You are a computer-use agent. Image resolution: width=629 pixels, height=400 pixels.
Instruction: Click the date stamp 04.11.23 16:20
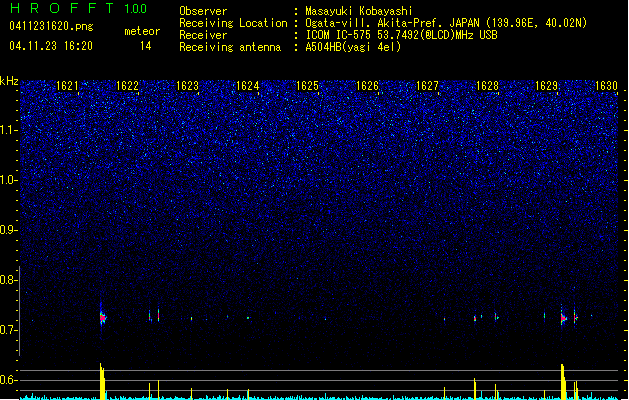(x=51, y=46)
